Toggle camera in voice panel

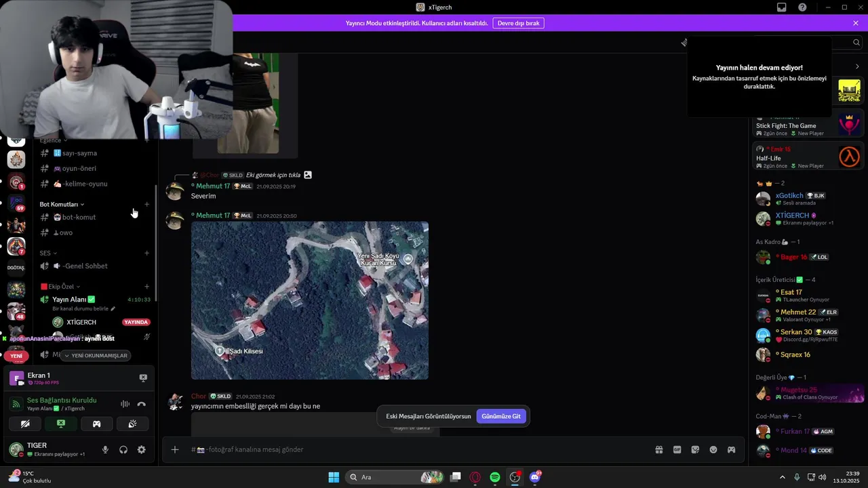coord(25,424)
